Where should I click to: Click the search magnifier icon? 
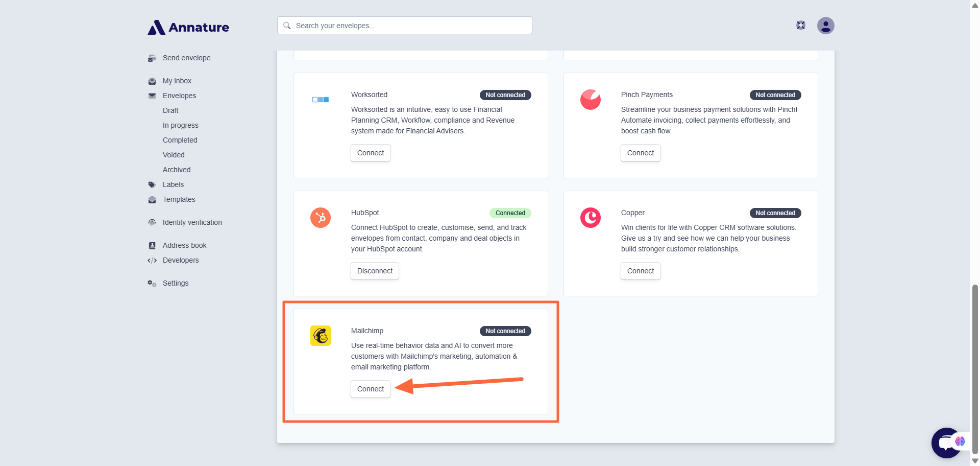click(x=287, y=26)
